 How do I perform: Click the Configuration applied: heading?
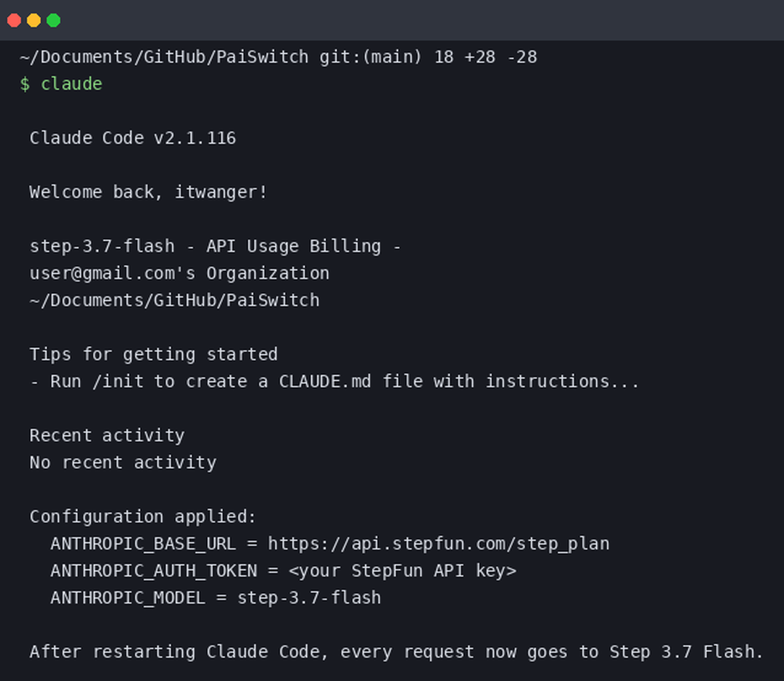(x=143, y=516)
